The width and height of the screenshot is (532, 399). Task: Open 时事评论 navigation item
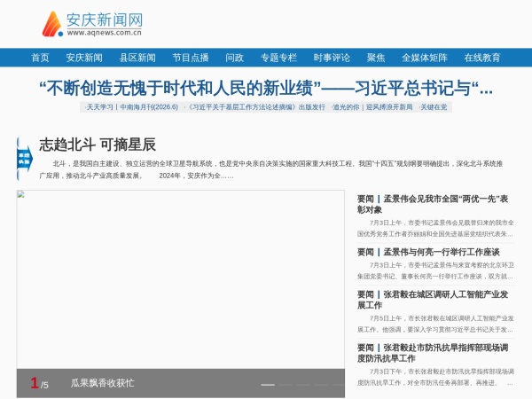(332, 58)
